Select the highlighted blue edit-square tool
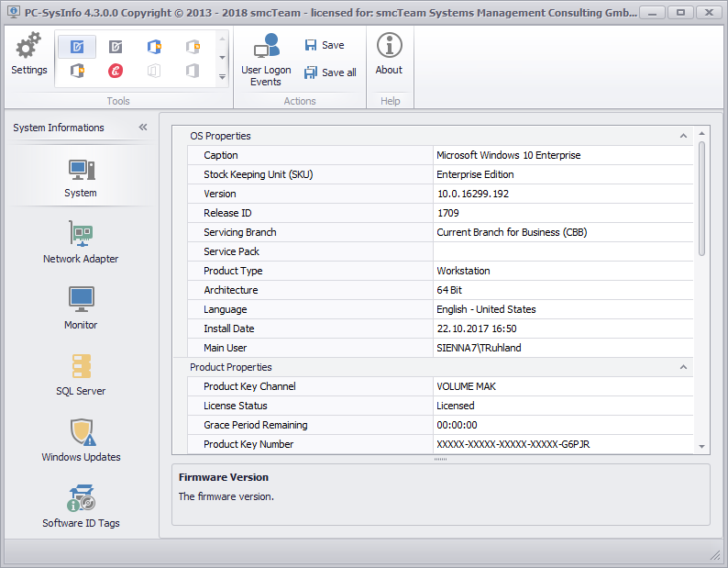This screenshot has width=728, height=568. click(x=77, y=47)
